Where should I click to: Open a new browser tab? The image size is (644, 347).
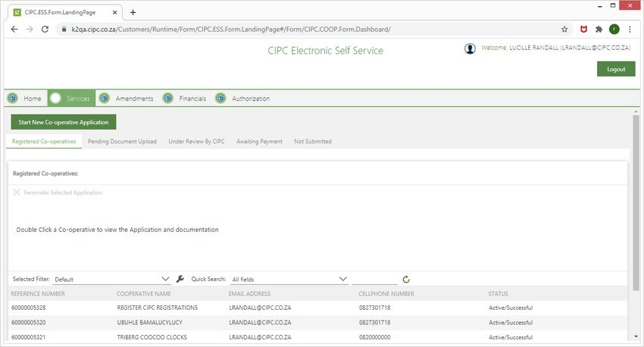click(133, 12)
